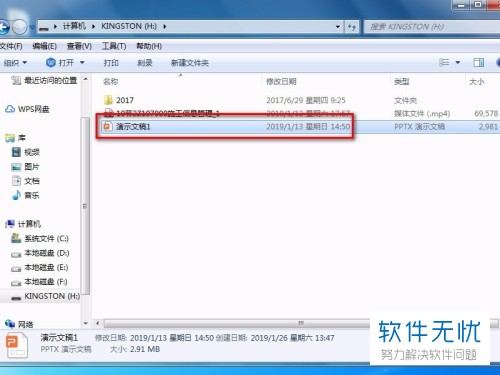Select the 演示文稿1 file name

pyautogui.click(x=133, y=127)
